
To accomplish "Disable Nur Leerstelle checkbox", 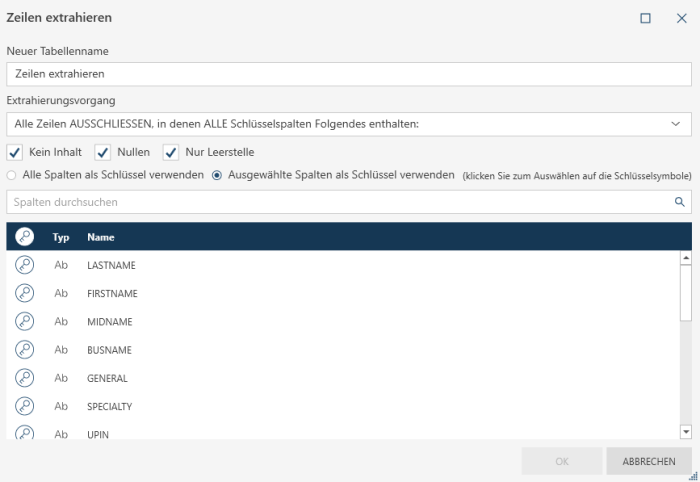I will [171, 152].
